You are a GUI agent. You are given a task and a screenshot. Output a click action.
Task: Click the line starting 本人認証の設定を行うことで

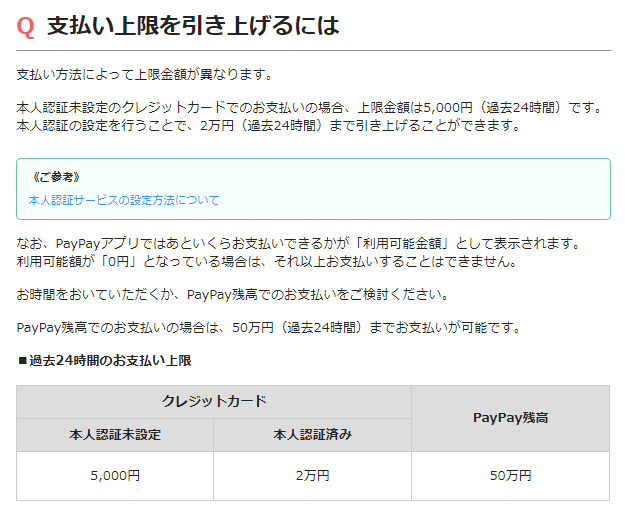(269, 126)
